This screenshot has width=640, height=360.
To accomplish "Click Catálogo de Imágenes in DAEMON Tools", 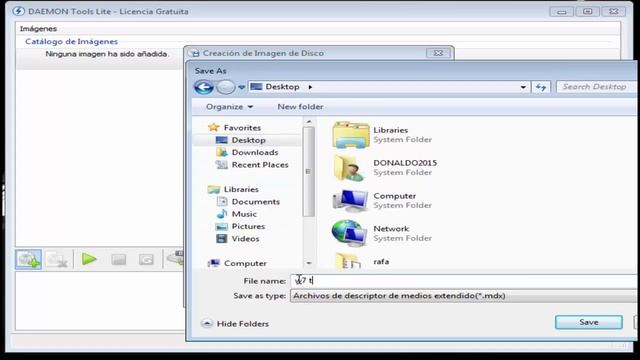I will pyautogui.click(x=71, y=42).
